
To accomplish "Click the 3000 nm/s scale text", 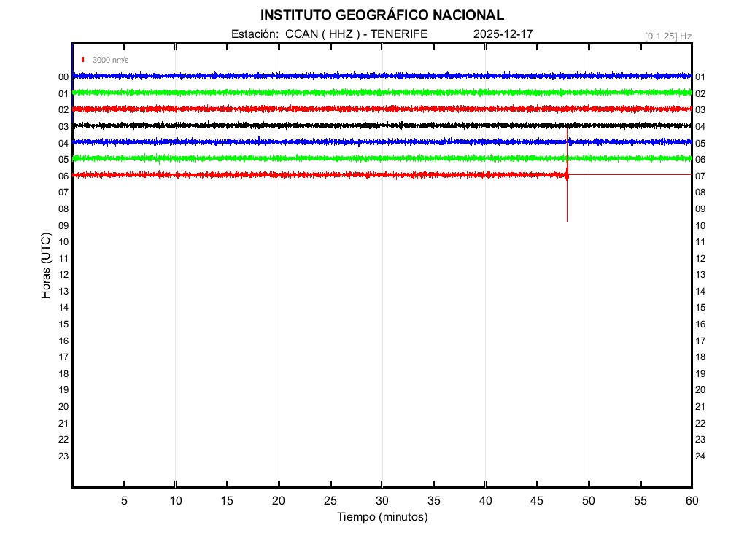I will click(x=110, y=60).
